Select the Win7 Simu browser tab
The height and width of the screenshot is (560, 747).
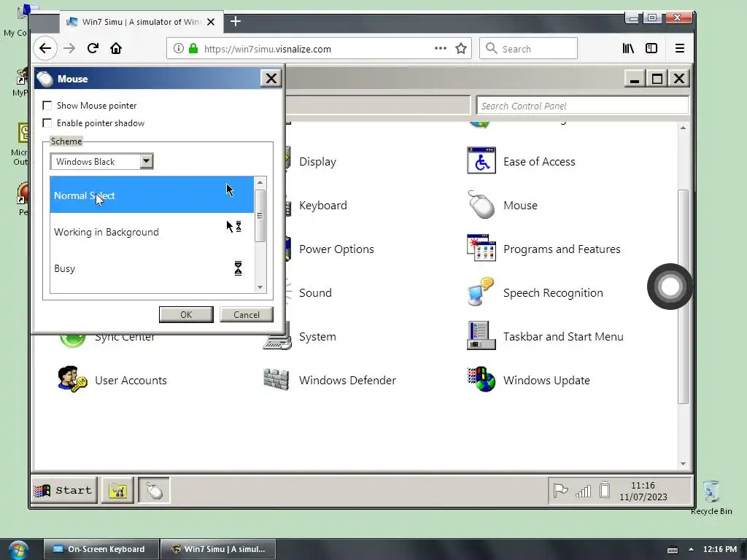click(x=141, y=22)
